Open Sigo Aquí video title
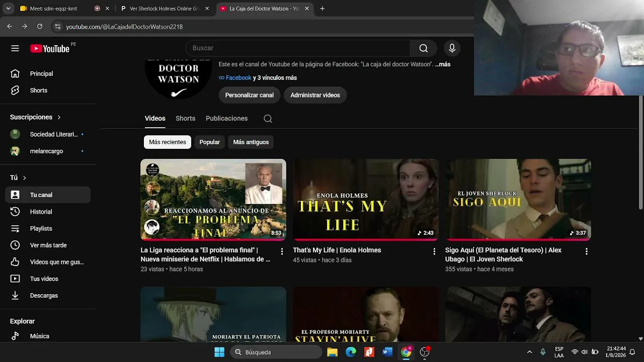Screen dimensions: 644x362 point(503,254)
